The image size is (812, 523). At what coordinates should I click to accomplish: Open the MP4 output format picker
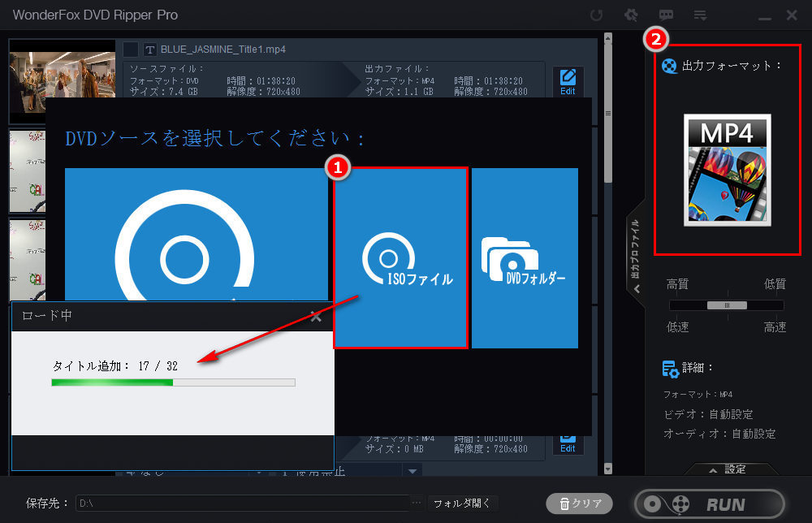pyautogui.click(x=727, y=170)
